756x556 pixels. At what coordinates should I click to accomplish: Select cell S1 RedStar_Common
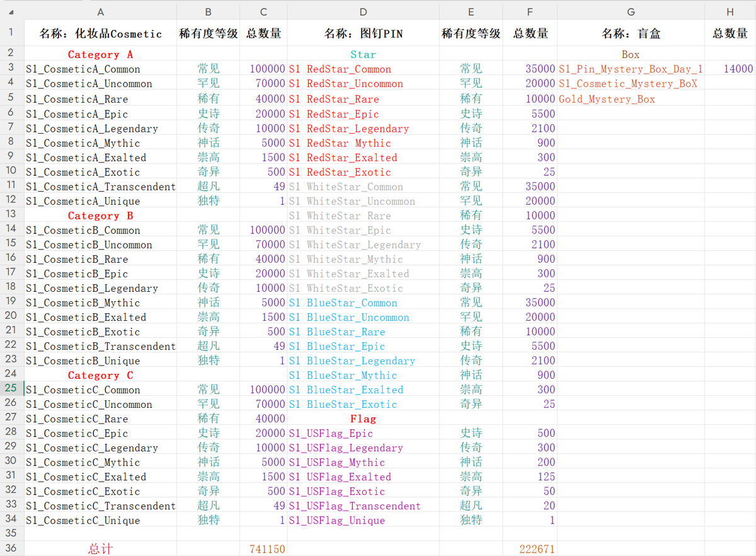[x=364, y=69]
